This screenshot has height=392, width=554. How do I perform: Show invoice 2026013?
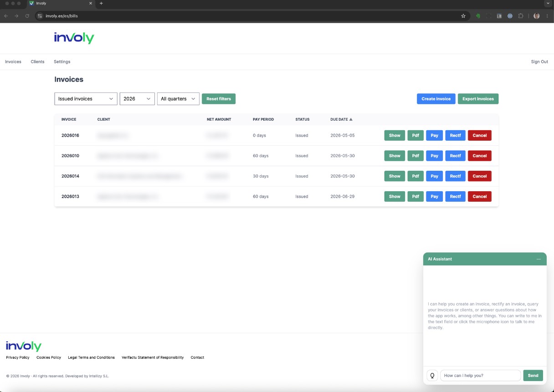click(395, 197)
